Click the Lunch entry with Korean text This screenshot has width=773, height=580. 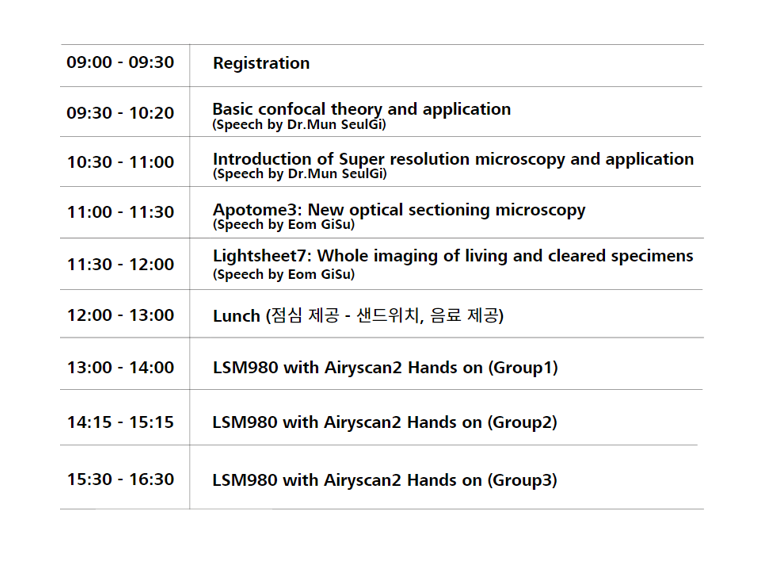358,315
